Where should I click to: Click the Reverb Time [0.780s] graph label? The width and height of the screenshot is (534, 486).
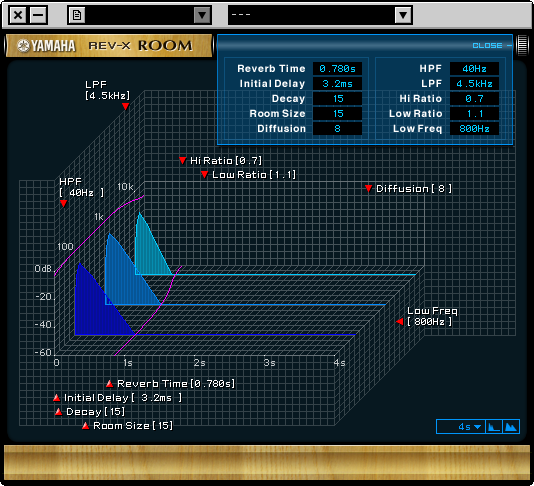pyautogui.click(x=176, y=384)
